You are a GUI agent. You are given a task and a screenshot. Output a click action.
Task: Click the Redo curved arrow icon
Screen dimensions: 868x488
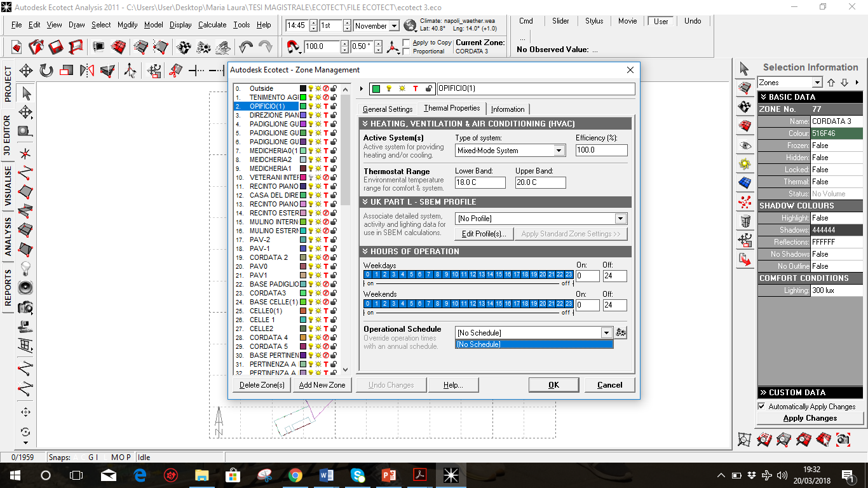pos(266,47)
